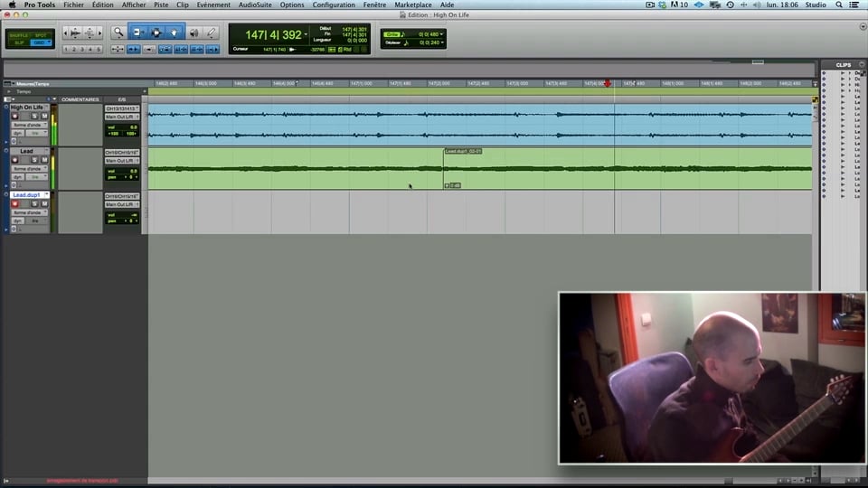This screenshot has height=488, width=868.
Task: Recall zoom preset 5
Action: point(99,49)
